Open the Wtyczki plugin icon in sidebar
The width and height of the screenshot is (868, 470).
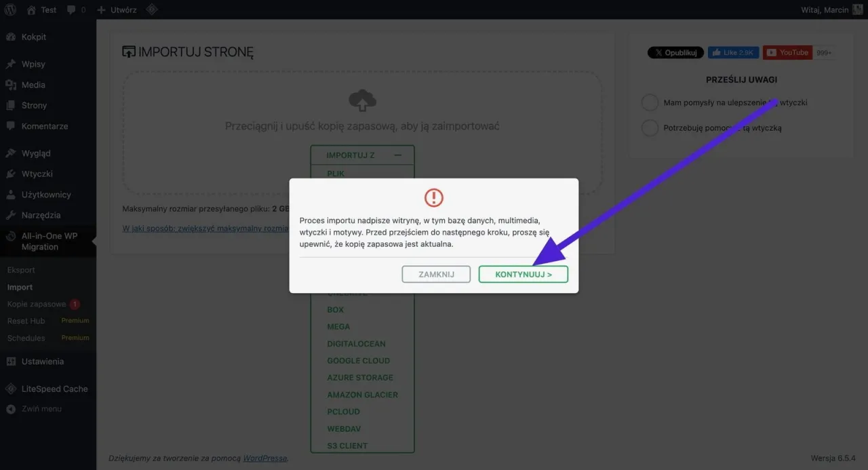click(11, 174)
